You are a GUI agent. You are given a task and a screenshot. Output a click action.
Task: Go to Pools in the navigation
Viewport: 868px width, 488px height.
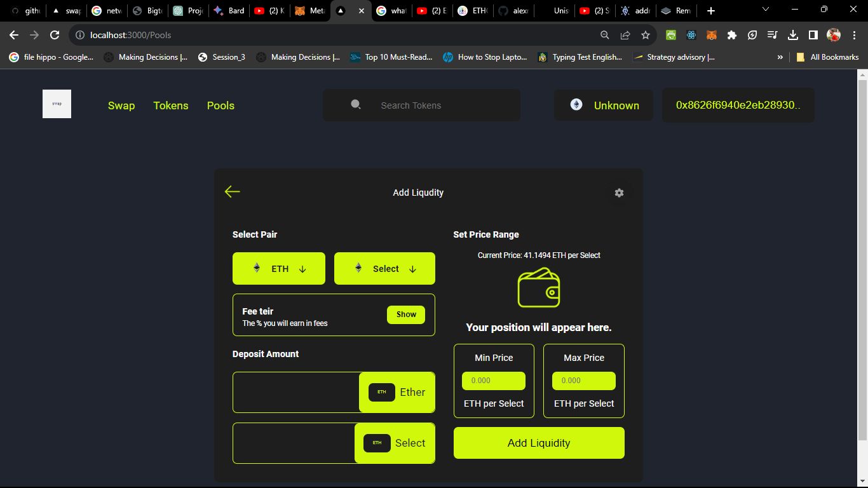(x=220, y=105)
